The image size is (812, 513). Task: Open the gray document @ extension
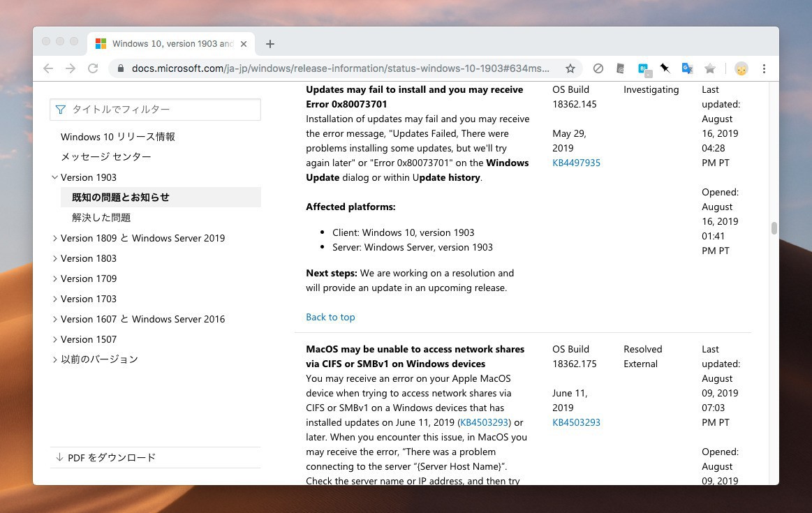621,68
